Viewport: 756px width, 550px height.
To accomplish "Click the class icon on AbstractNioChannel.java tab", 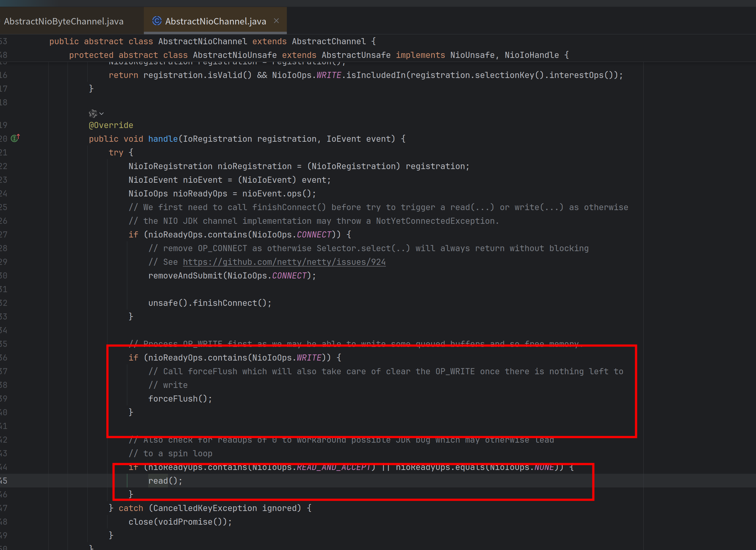I will (157, 21).
